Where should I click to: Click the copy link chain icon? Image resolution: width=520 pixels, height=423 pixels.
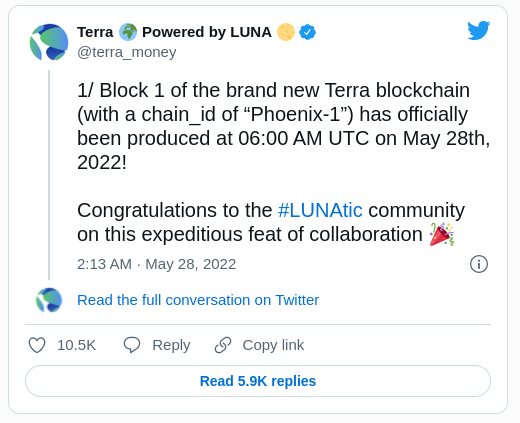223,345
